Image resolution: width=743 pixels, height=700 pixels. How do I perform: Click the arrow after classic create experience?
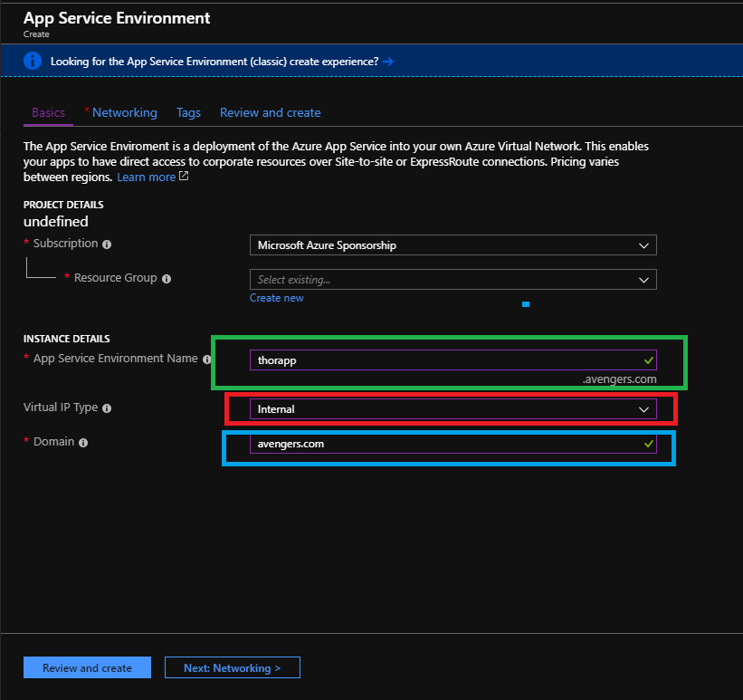pyautogui.click(x=388, y=62)
